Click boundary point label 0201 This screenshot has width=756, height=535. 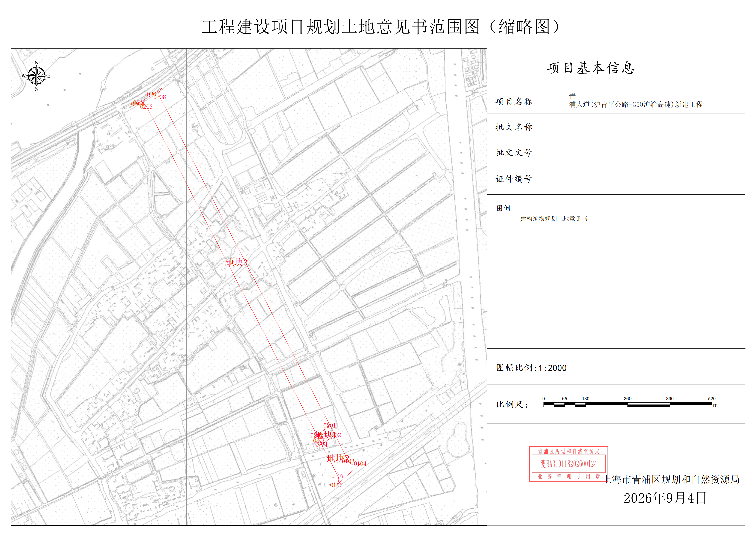(330, 426)
